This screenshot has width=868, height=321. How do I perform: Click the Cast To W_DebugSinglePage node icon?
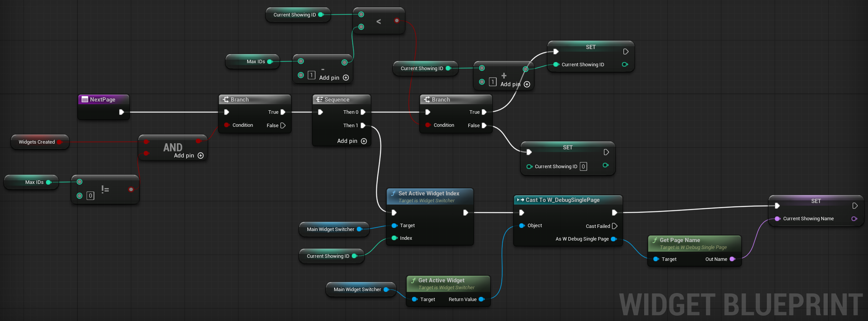520,200
